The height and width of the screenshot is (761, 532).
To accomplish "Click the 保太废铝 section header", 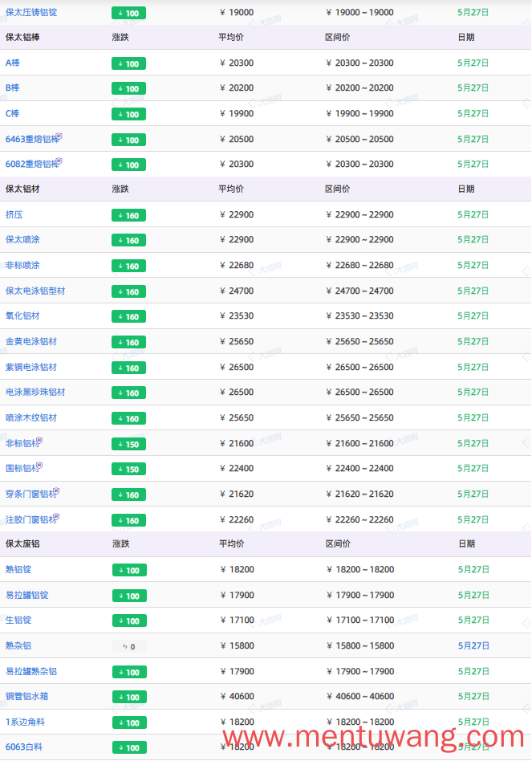I will click(22, 544).
